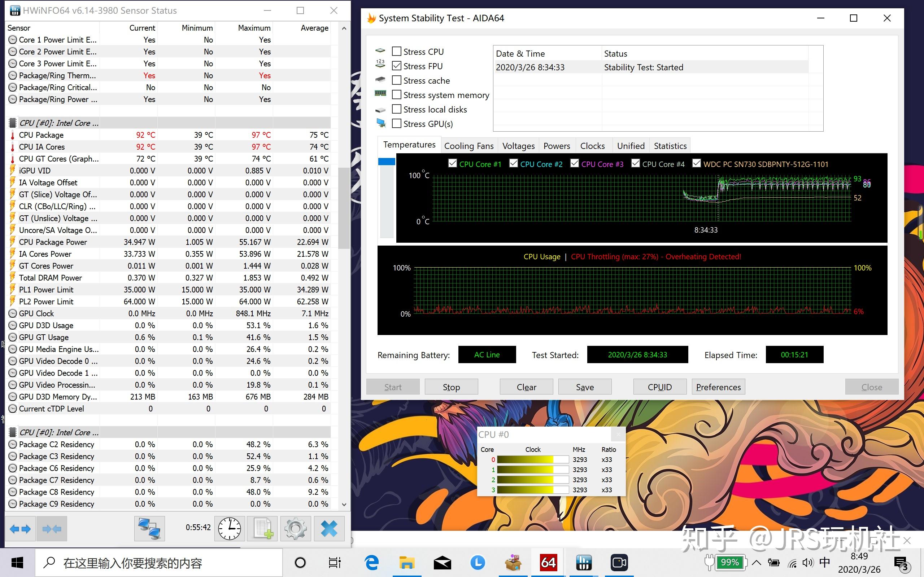The height and width of the screenshot is (577, 924).
Task: Open AIDA64 icon in taskbar
Action: [548, 563]
